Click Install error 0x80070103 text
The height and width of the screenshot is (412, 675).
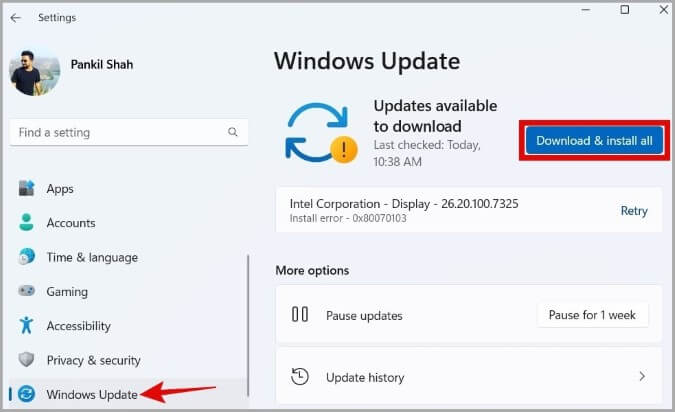pyautogui.click(x=348, y=218)
